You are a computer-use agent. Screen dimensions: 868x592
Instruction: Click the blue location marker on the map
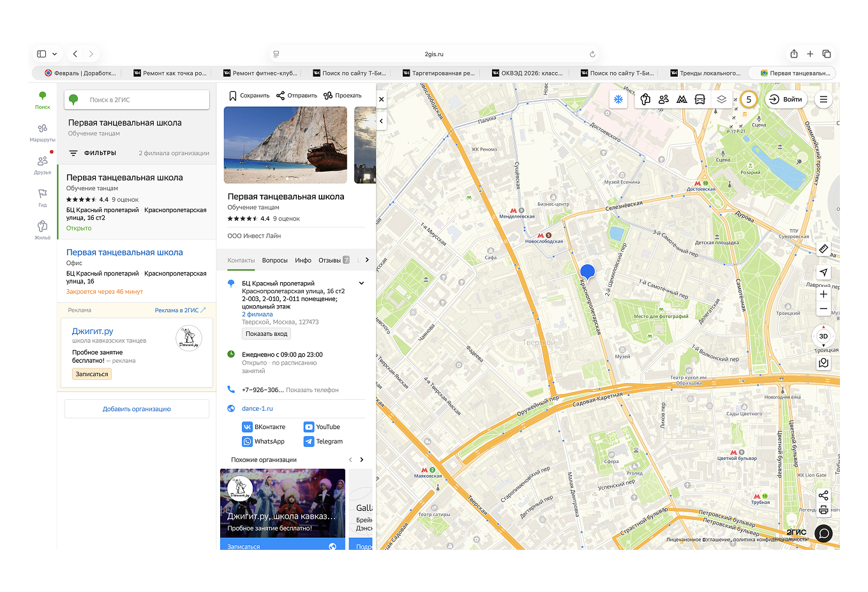tap(587, 272)
